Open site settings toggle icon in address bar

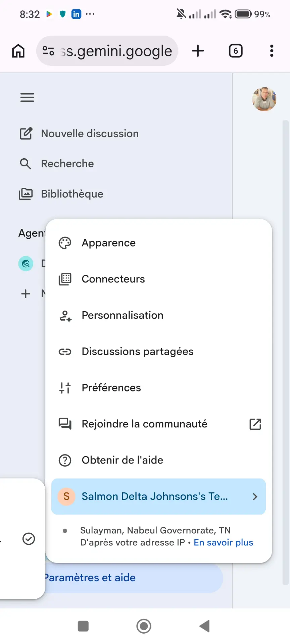(48, 51)
